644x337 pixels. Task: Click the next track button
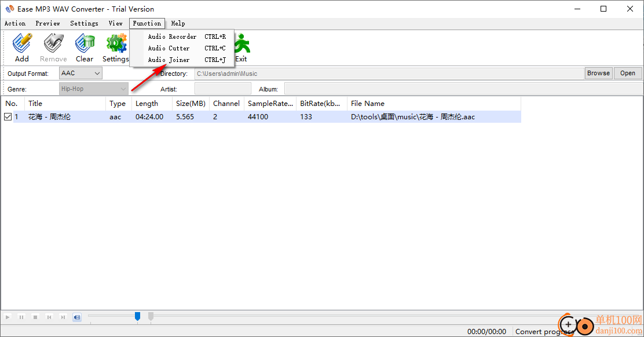pos(63,317)
